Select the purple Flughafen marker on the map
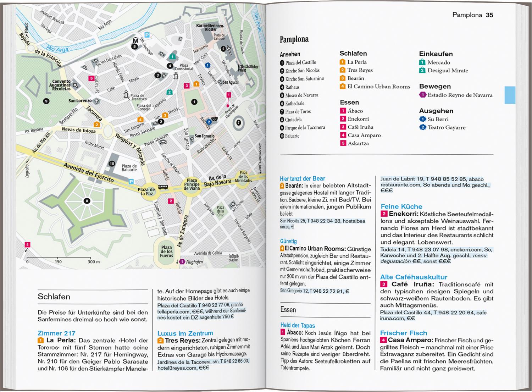This screenshot has height=392, width=532. pos(182,262)
